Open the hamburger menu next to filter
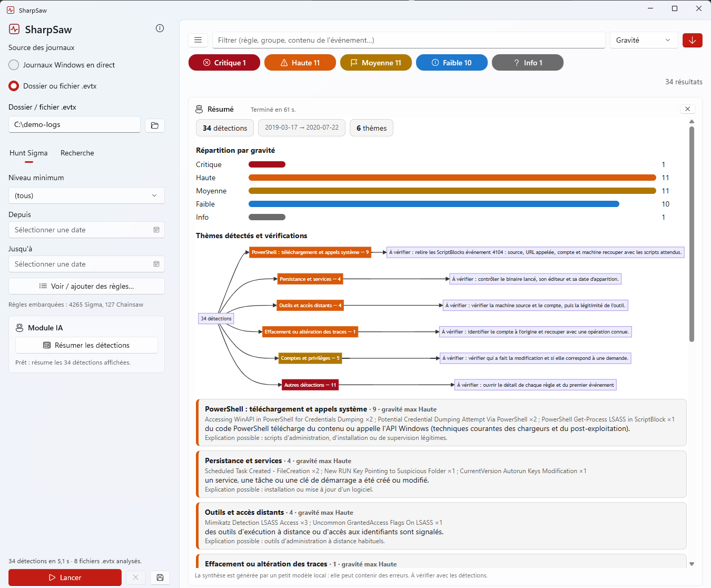 [x=198, y=40]
